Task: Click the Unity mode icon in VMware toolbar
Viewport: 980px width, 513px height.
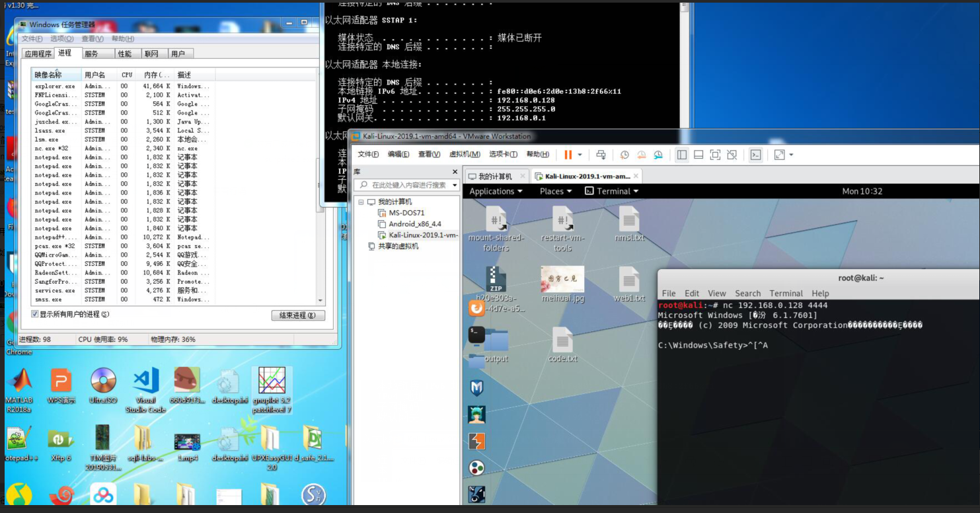Action: click(732, 155)
